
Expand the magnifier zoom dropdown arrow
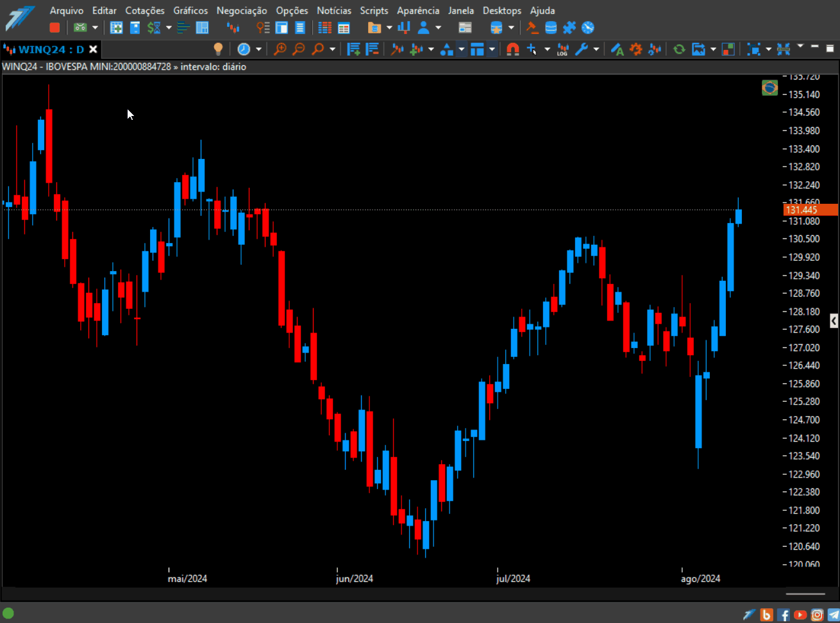pos(332,49)
